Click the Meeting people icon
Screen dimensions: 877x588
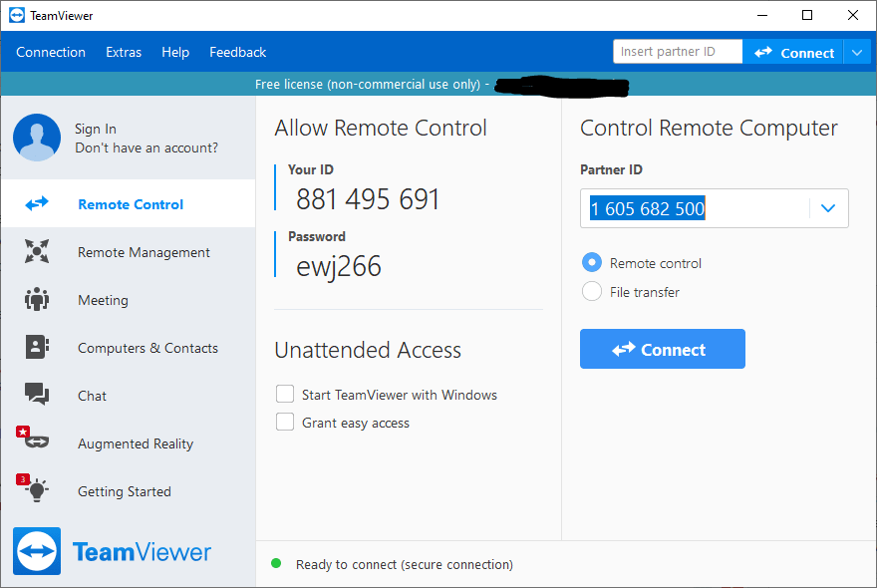point(37,299)
